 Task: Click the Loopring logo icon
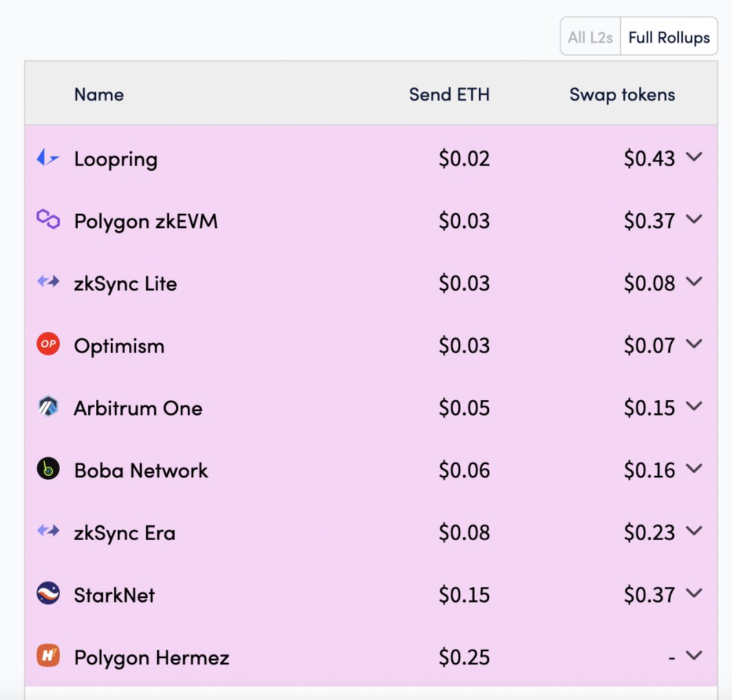(48, 157)
